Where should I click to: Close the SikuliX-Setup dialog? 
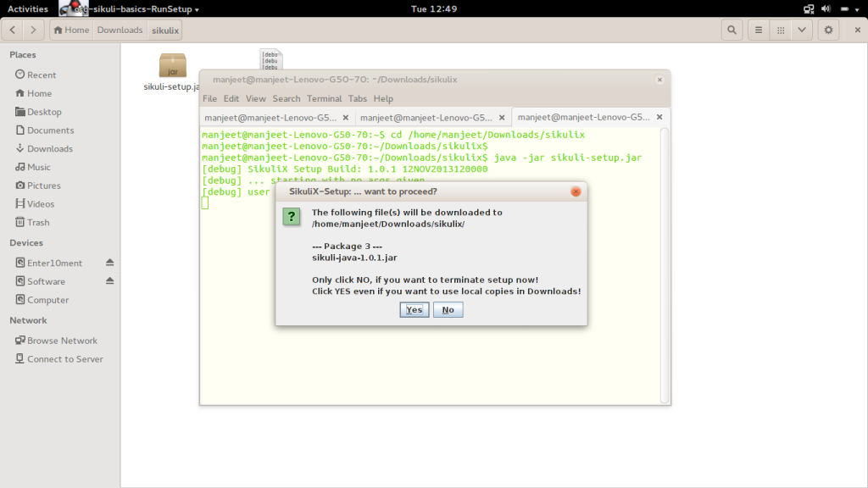click(x=576, y=191)
